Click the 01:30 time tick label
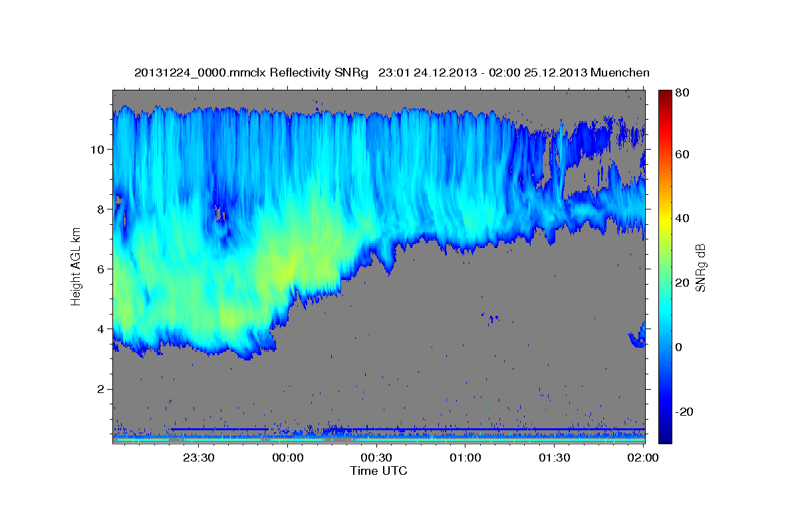 coord(554,458)
